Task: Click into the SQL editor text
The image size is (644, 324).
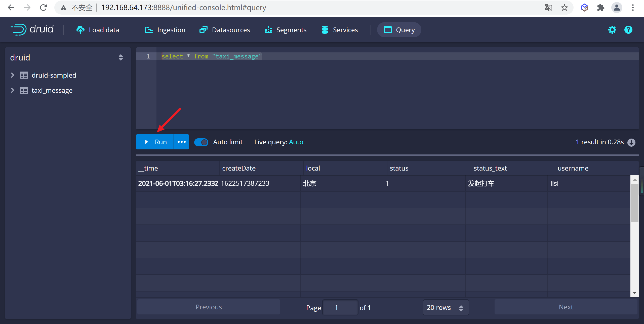Action: click(x=212, y=56)
